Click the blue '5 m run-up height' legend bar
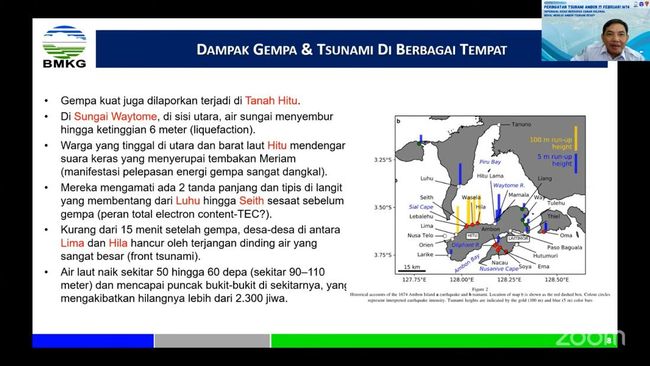The image size is (650, 366). pos(575,163)
